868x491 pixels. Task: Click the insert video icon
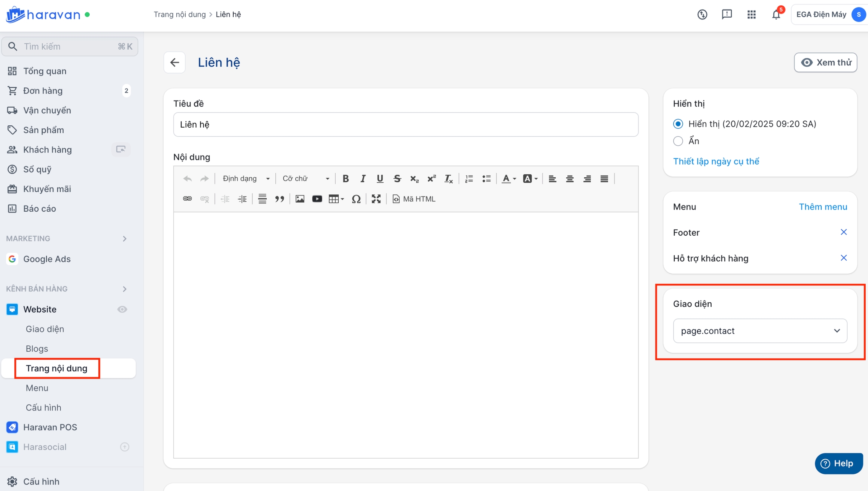tap(317, 199)
